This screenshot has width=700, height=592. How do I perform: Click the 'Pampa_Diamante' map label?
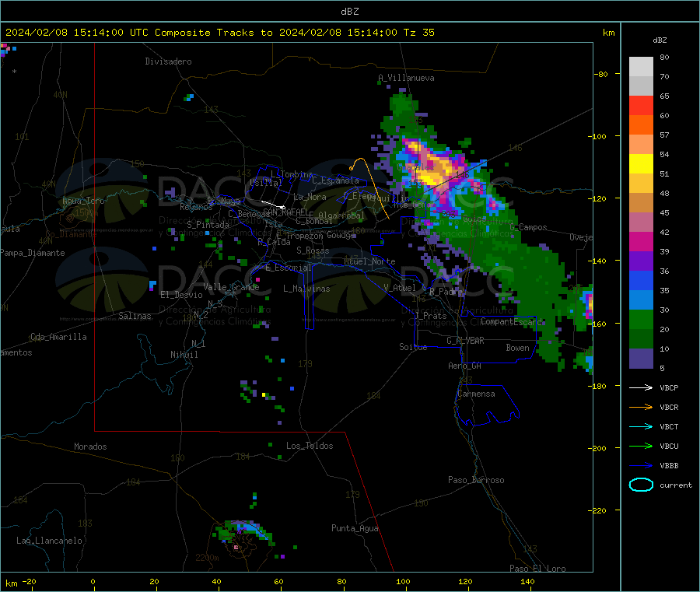click(33, 253)
